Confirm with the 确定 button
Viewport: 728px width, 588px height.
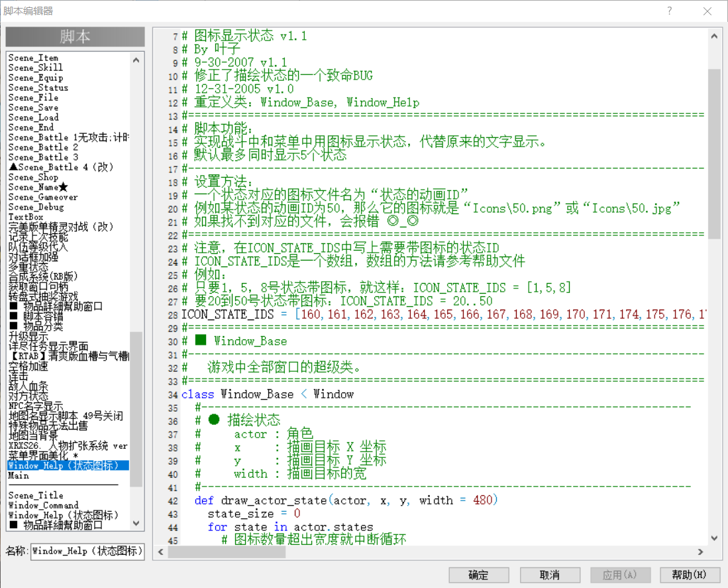click(x=479, y=575)
